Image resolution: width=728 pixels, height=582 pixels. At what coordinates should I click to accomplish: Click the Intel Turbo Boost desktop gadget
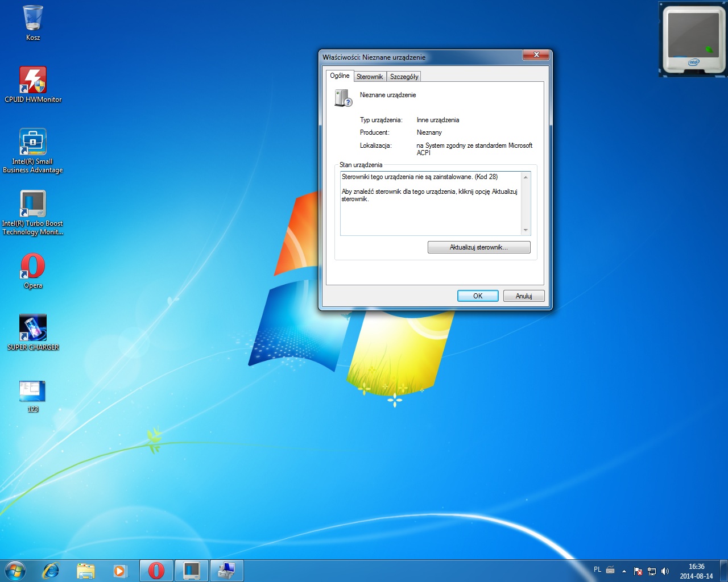click(x=693, y=40)
